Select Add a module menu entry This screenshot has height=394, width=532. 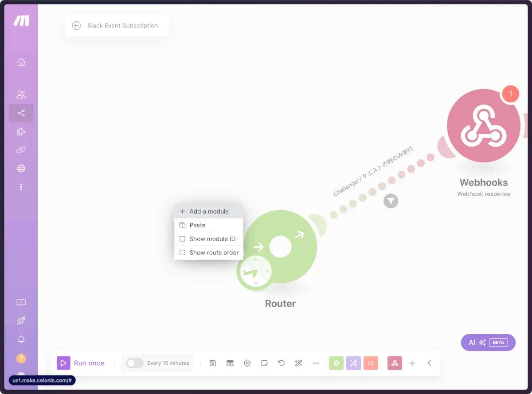(208, 211)
